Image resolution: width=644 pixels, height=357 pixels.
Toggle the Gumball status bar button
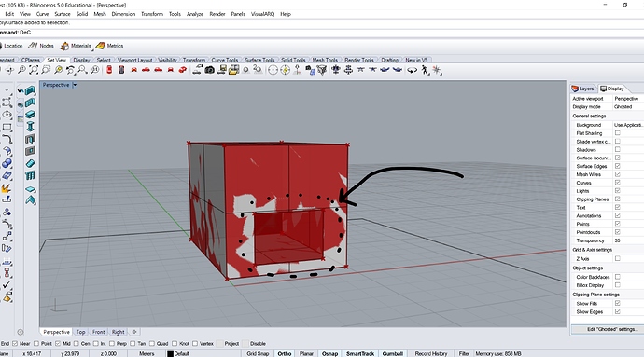click(393, 353)
